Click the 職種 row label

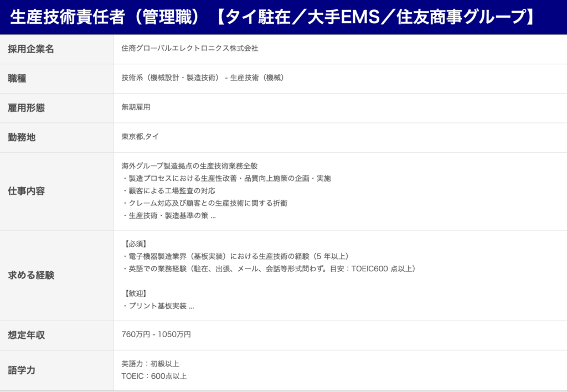pyautogui.click(x=17, y=79)
